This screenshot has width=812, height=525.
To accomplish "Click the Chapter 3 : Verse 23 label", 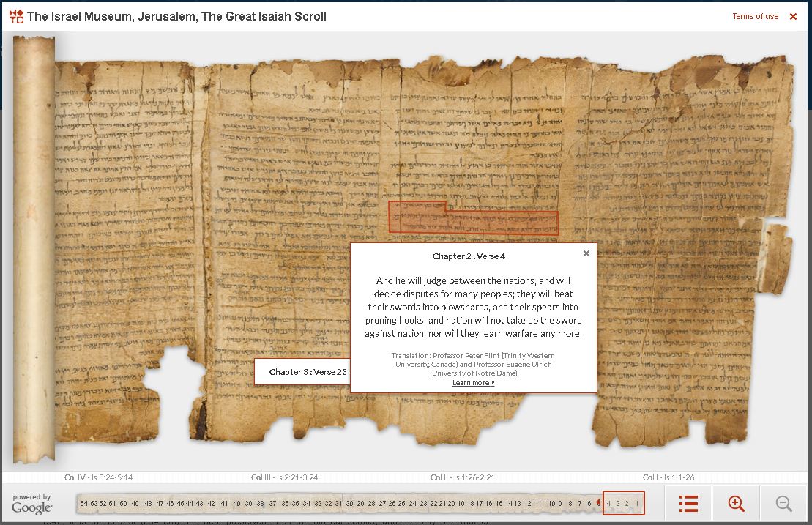I will click(x=308, y=372).
